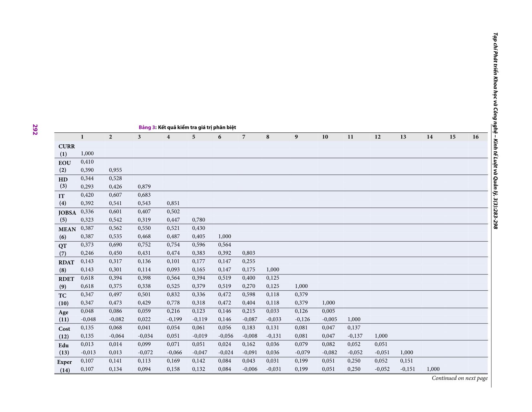The height and width of the screenshot is (412, 532).
Task: Select row label CURR (1)
Action: [66, 150]
